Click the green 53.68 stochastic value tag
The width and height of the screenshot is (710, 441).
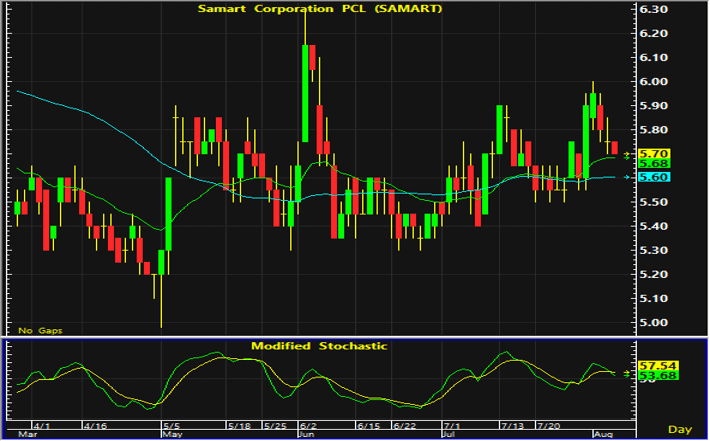point(658,375)
